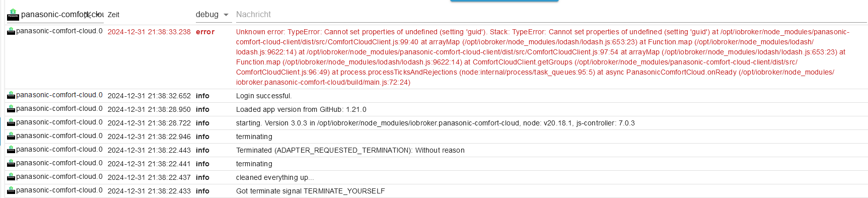
Task: Click the blue bar at the top
Action: point(504,1)
